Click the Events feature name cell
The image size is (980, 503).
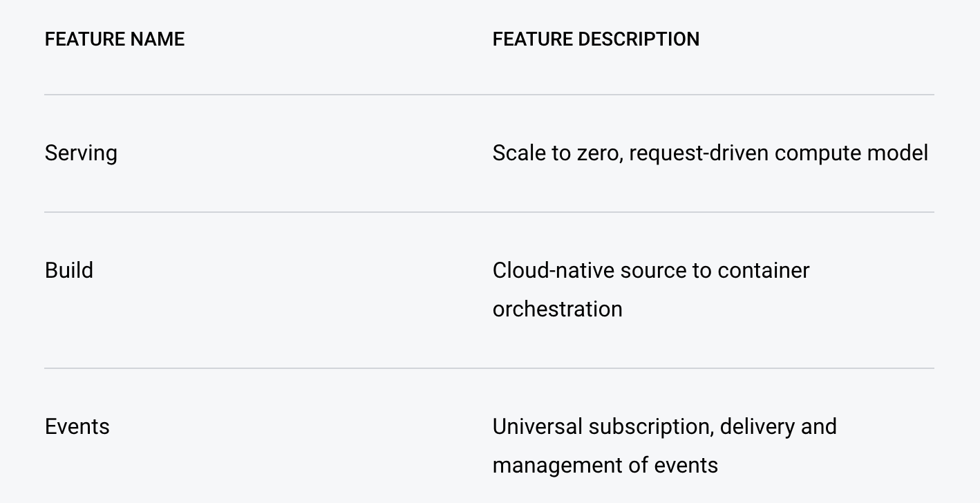click(x=77, y=426)
